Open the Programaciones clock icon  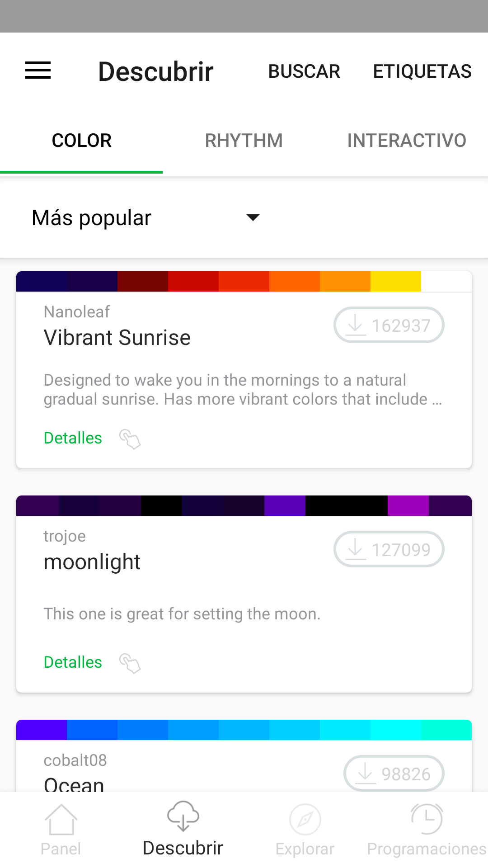coord(427,819)
